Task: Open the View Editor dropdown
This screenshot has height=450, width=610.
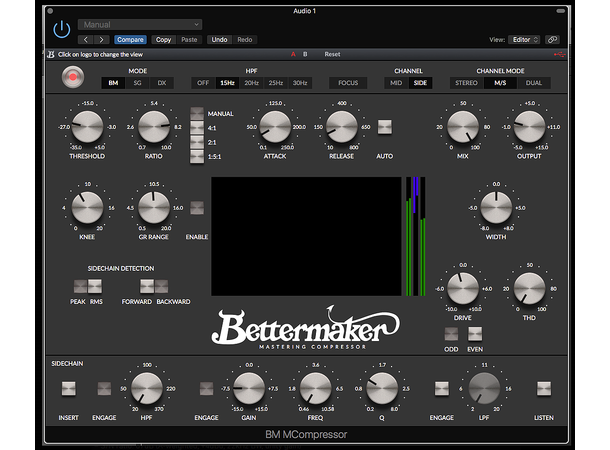Action: [524, 40]
